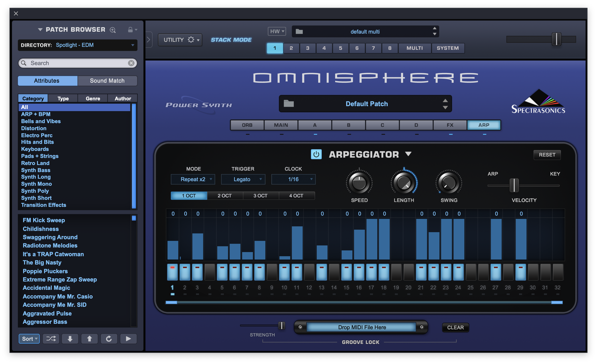Click the Search input field

(78, 63)
